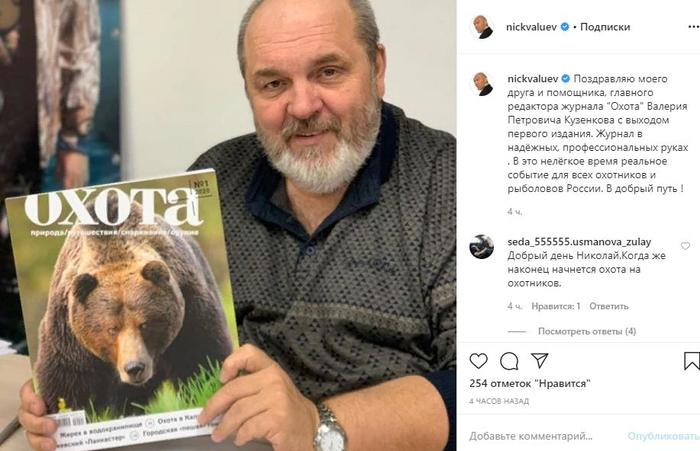Save post with the bookmark icon
This screenshot has width=700, height=451.
click(x=692, y=361)
